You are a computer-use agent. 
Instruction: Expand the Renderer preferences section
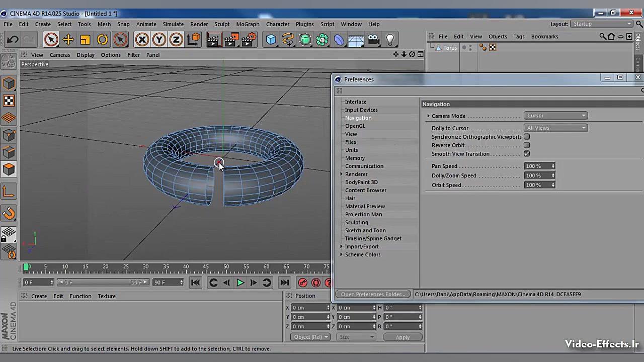[342, 174]
